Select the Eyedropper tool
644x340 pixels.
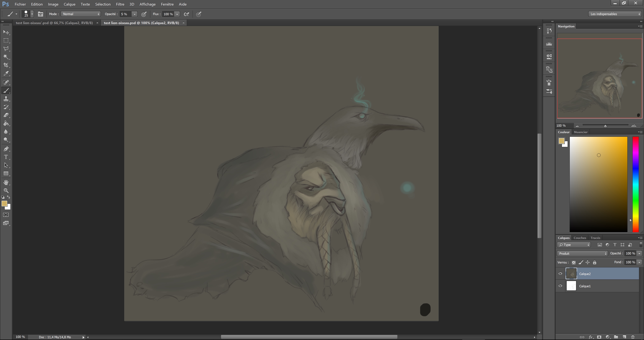[x=6, y=73]
